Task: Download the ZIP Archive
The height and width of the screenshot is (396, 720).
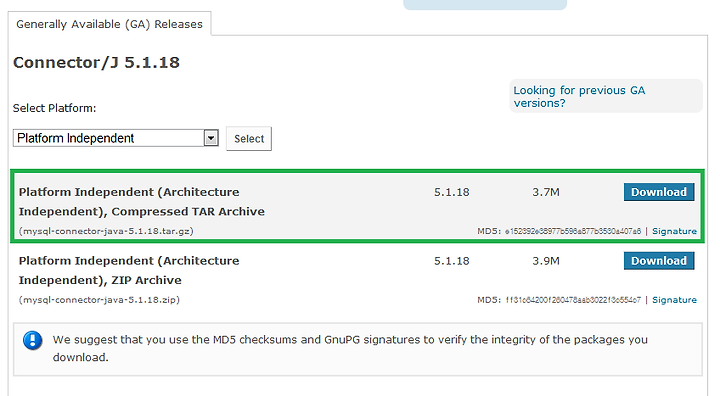Action: [659, 260]
